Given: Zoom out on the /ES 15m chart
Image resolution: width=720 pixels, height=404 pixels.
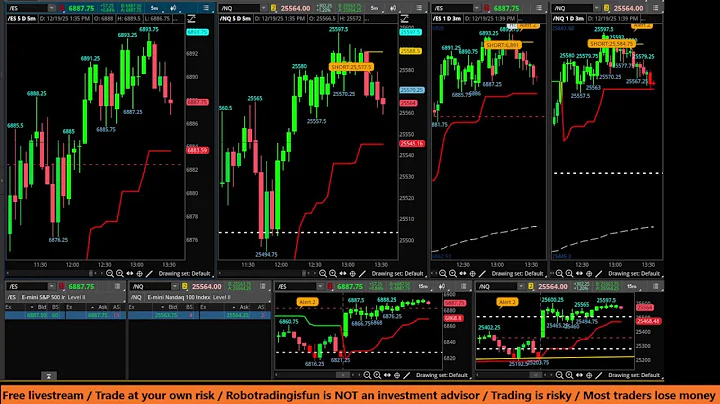Looking at the screenshot, I should (x=367, y=375).
